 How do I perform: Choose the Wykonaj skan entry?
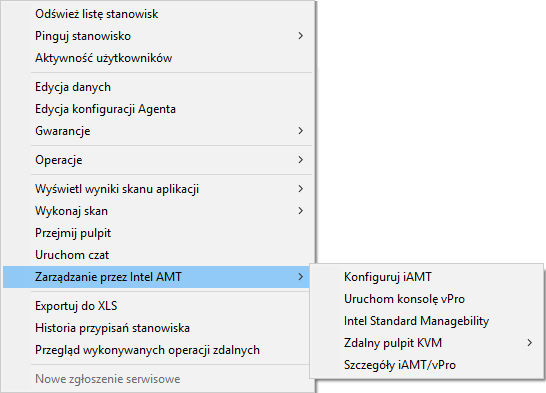(156, 211)
